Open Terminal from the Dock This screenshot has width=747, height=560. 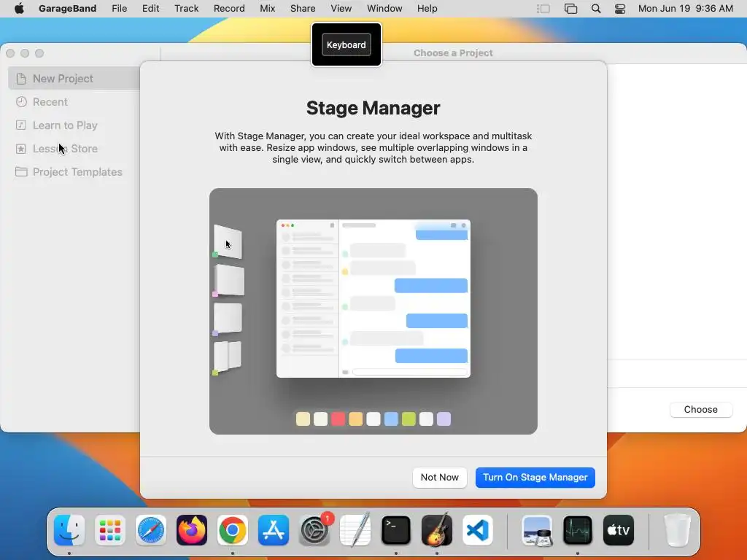point(396,530)
